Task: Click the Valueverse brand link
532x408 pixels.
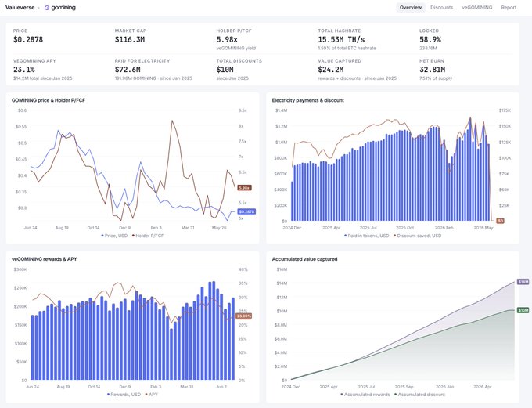Action: (20, 8)
